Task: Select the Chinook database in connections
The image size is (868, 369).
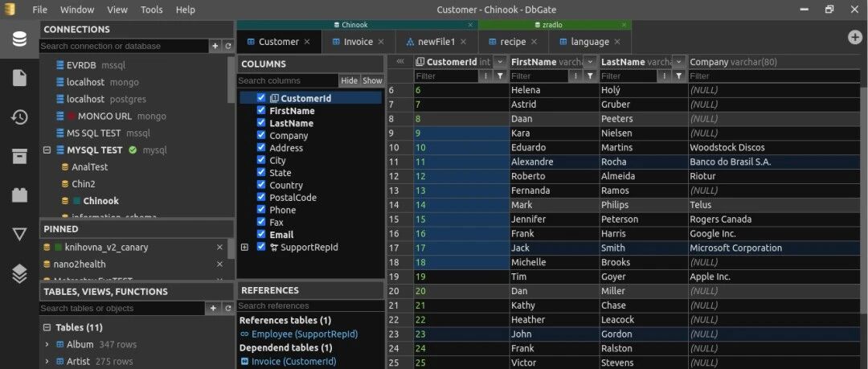Action: click(100, 200)
